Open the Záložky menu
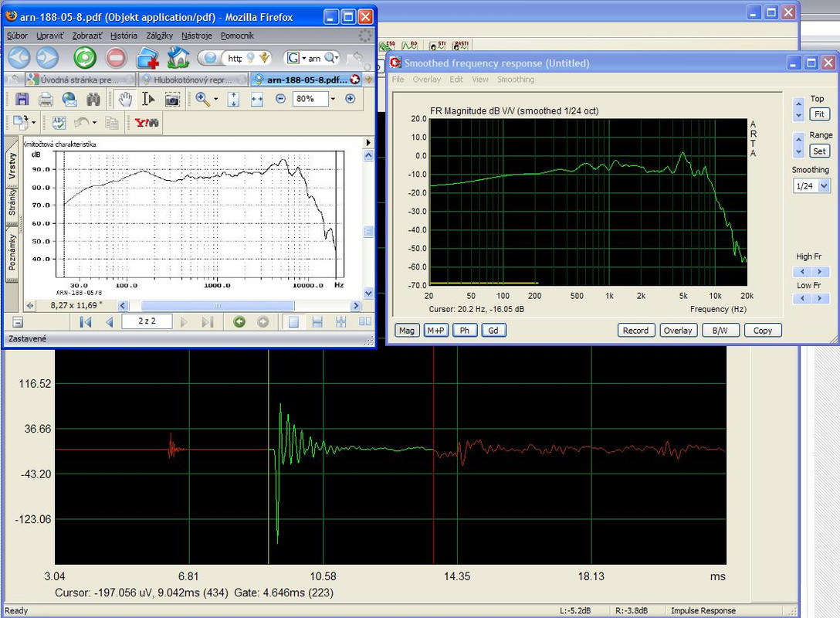 (x=159, y=36)
